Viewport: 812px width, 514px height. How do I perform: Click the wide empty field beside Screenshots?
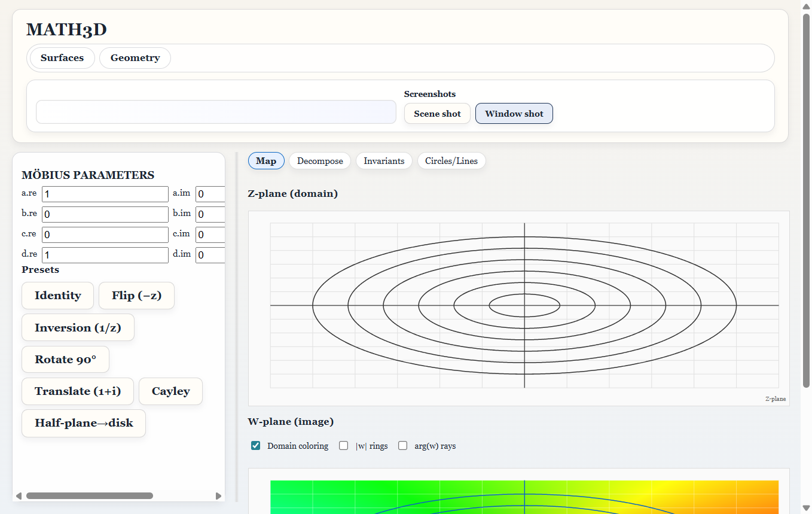pyautogui.click(x=216, y=112)
